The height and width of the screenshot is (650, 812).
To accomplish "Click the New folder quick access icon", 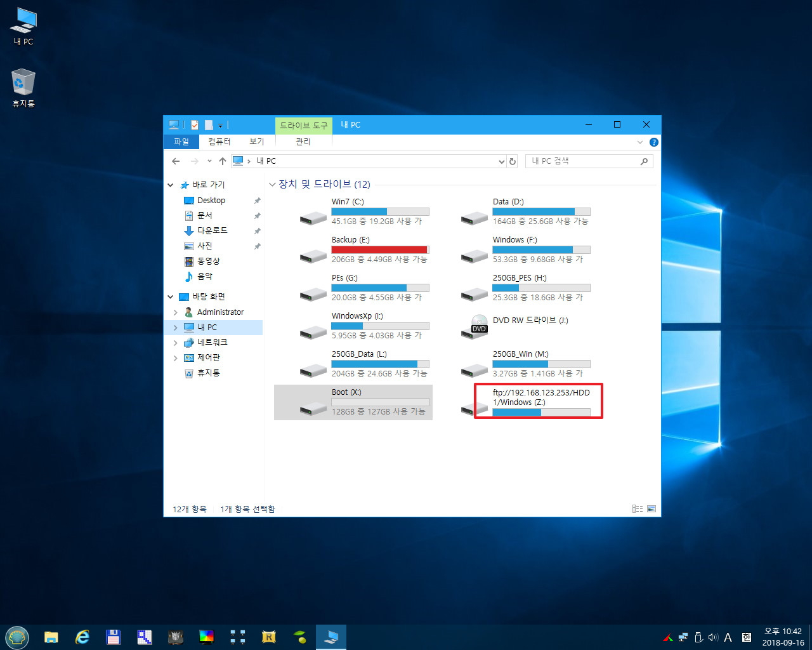I will pyautogui.click(x=208, y=125).
